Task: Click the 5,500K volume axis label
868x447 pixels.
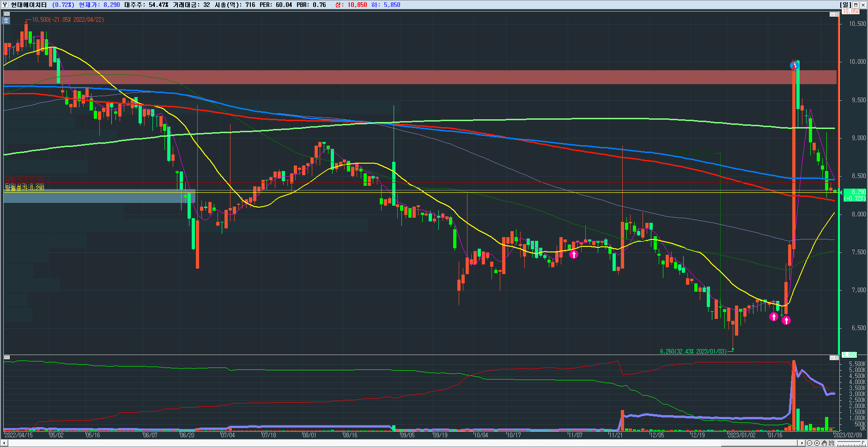Action: pyautogui.click(x=857, y=364)
